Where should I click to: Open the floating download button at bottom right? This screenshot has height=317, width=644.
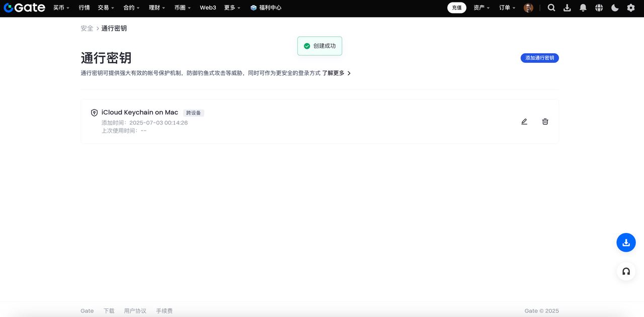tap(626, 242)
